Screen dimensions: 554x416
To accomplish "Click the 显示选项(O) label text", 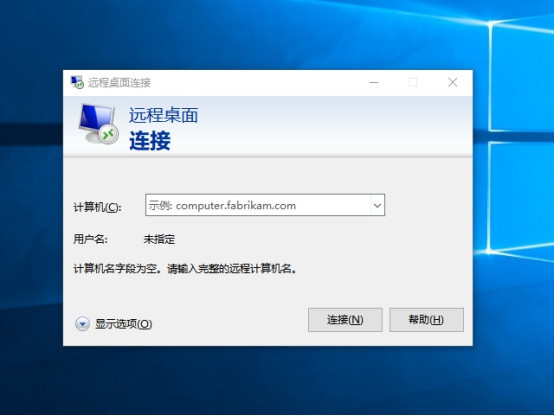I will click(x=124, y=324).
